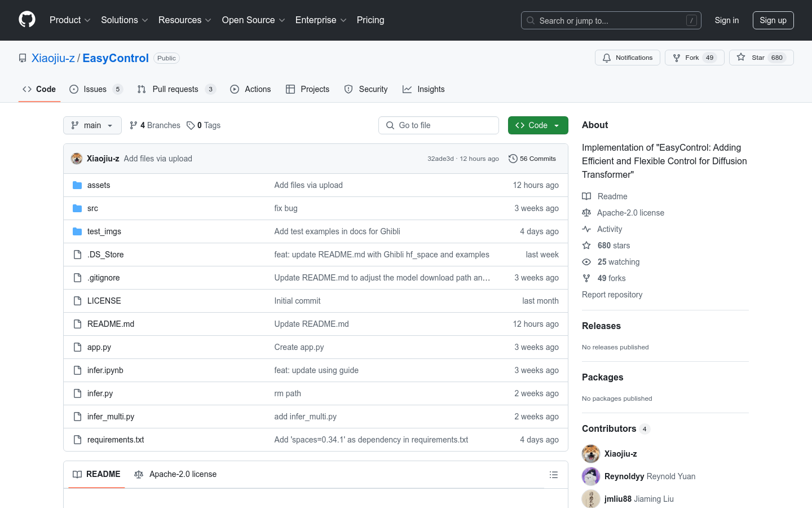
Task: Switch to the Issues tab
Action: (96, 89)
